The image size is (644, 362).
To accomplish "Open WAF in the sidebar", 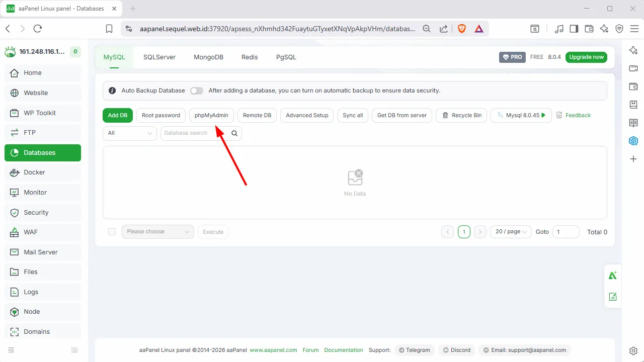I will (x=43, y=232).
